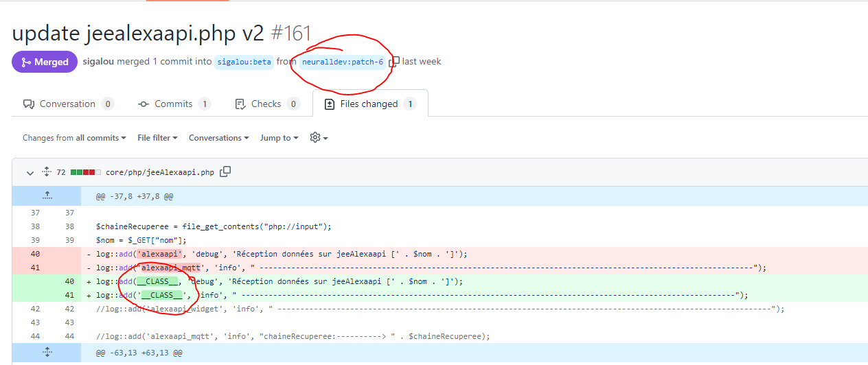Click the diffstat colored squares bar
Image resolution: width=868 pixels, height=365 pixels.
[x=86, y=172]
